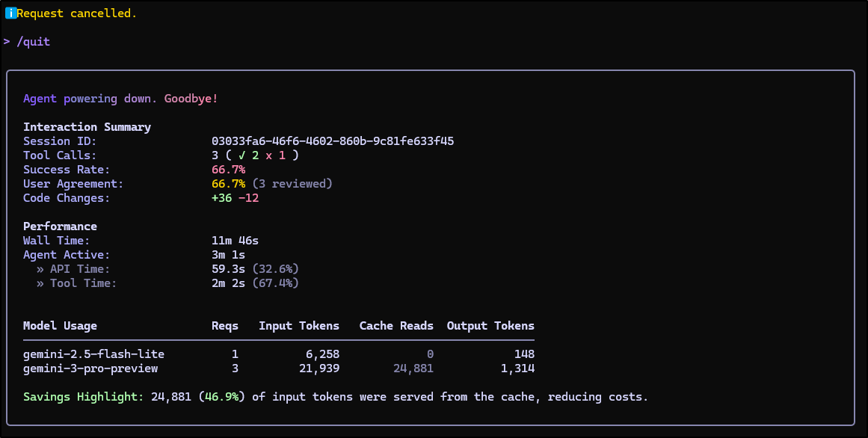This screenshot has height=438, width=868.
Task: Click the red x in Tool Calls
Action: 269,155
